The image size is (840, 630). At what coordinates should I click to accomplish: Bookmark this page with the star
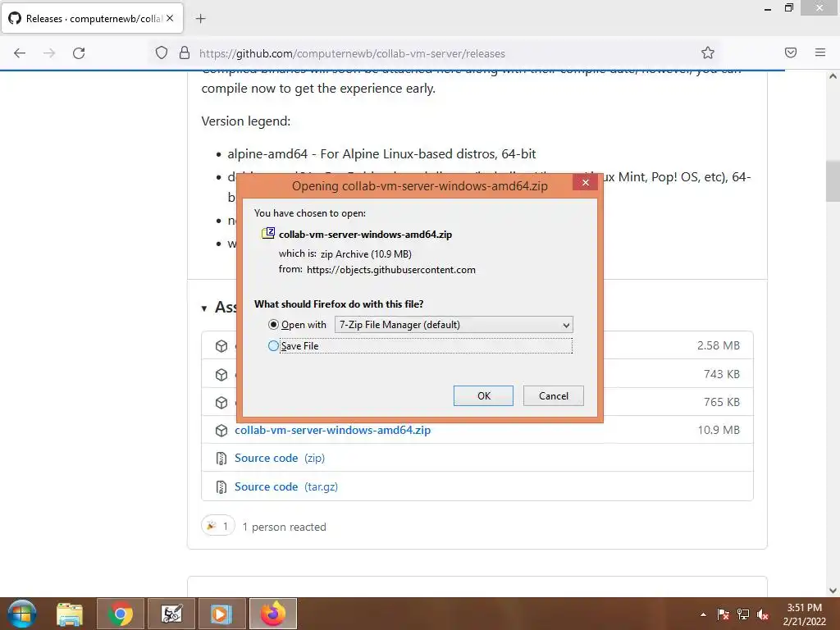708,52
